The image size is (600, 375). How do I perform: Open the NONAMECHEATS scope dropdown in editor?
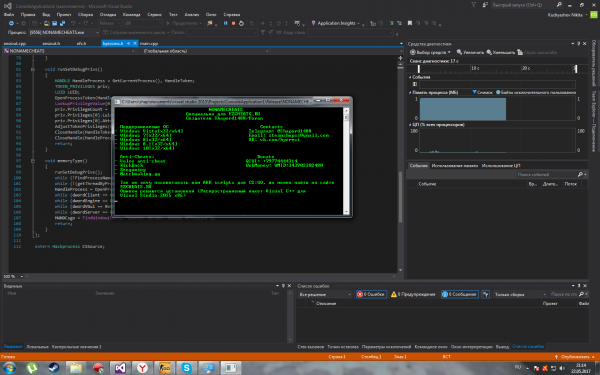(70, 51)
